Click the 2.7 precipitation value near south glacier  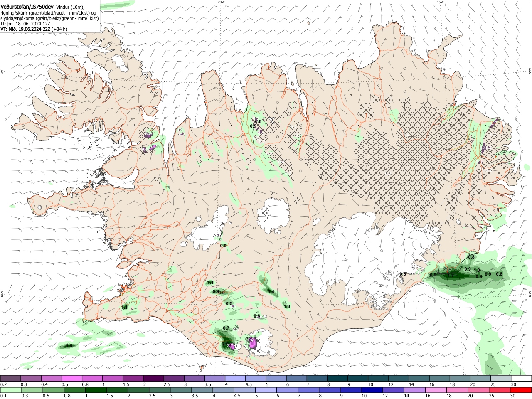pos(229,345)
